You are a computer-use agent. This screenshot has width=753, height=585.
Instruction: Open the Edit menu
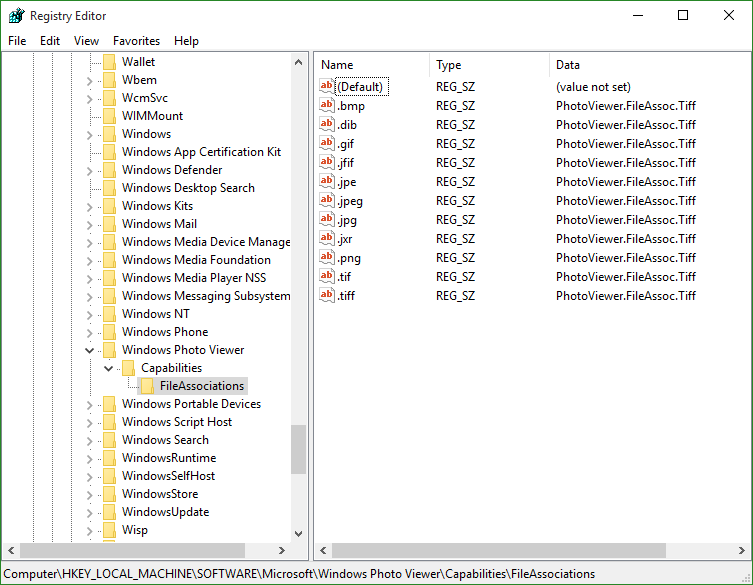(50, 41)
